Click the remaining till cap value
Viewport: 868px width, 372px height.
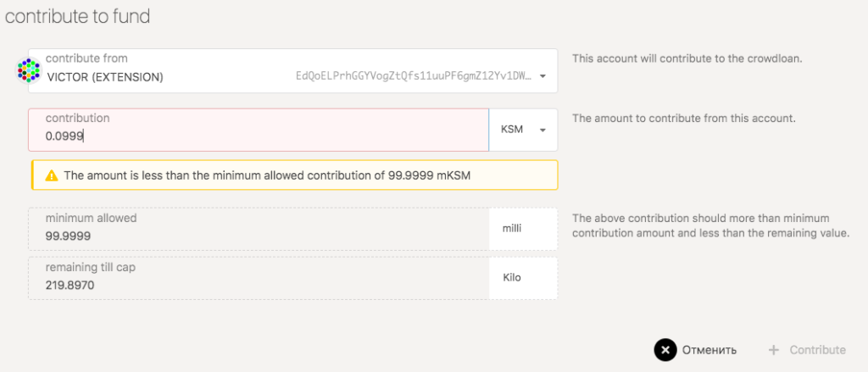click(70, 286)
